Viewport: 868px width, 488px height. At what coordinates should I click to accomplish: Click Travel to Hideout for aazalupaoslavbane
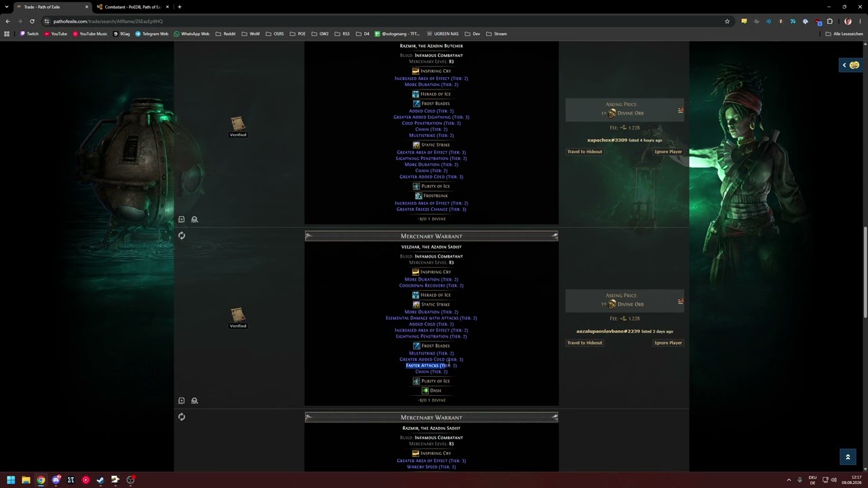585,343
